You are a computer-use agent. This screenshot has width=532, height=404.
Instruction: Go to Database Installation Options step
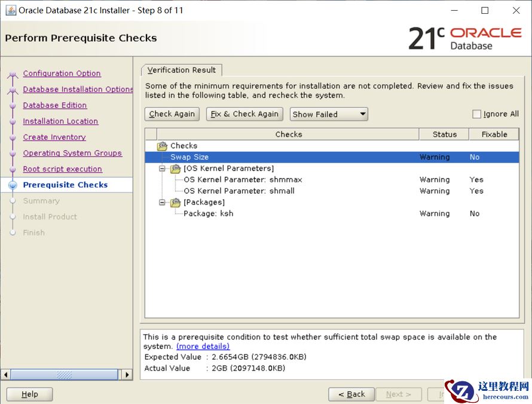(78, 89)
